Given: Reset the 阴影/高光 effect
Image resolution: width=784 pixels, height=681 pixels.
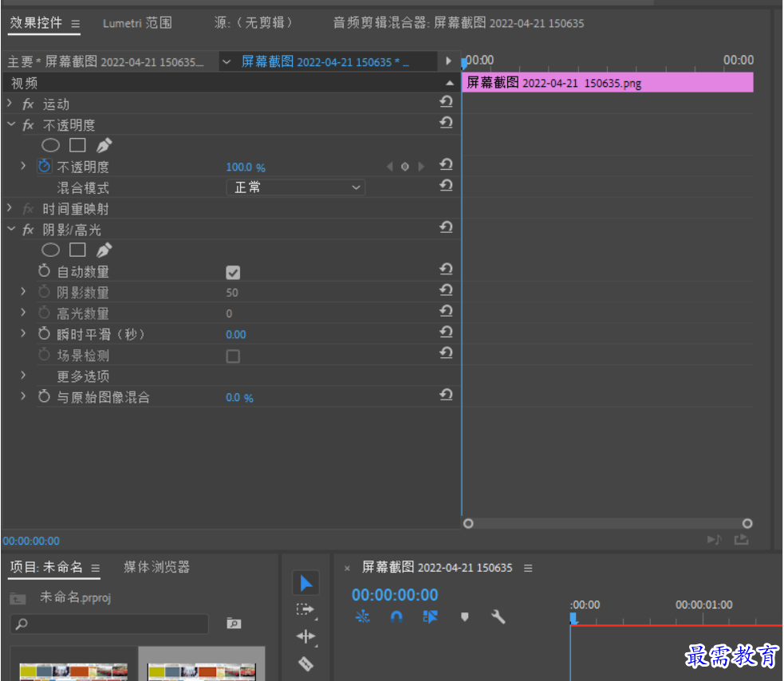Looking at the screenshot, I should coord(446,228).
